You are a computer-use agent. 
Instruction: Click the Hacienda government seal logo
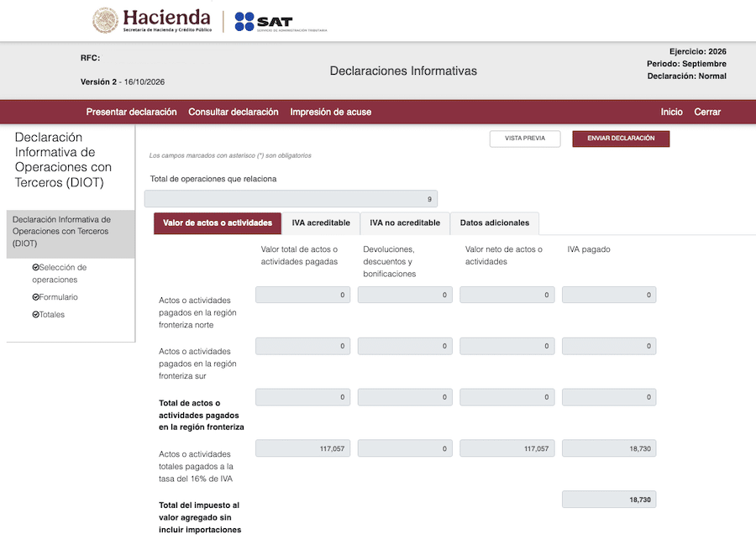(x=105, y=20)
